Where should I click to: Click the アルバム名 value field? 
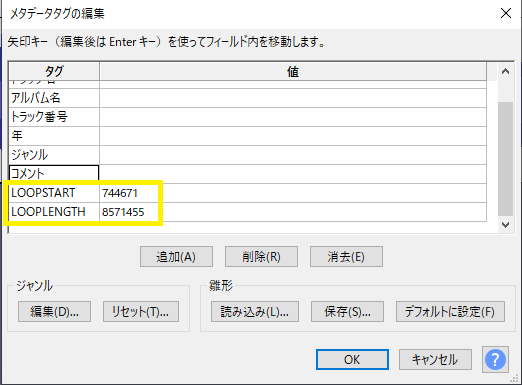tap(293, 98)
